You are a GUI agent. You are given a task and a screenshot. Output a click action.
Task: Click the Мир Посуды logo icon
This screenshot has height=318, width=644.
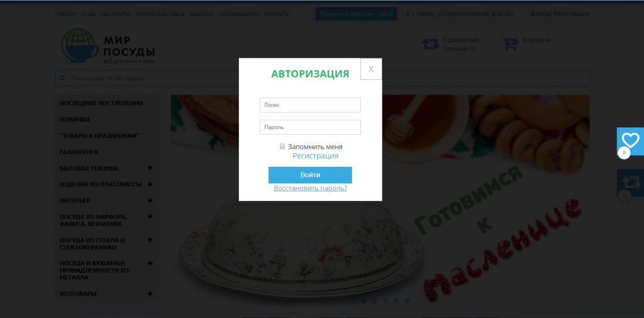[x=80, y=45]
